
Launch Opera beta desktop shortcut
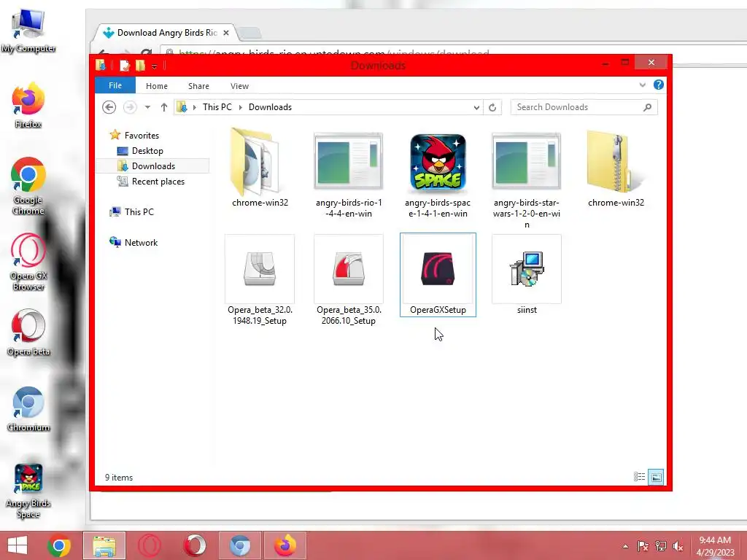click(28, 332)
